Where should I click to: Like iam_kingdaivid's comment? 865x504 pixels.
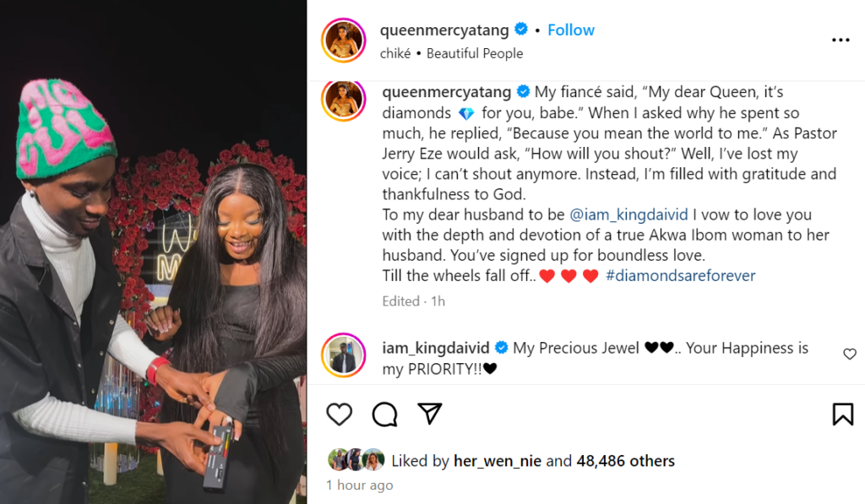tap(850, 355)
